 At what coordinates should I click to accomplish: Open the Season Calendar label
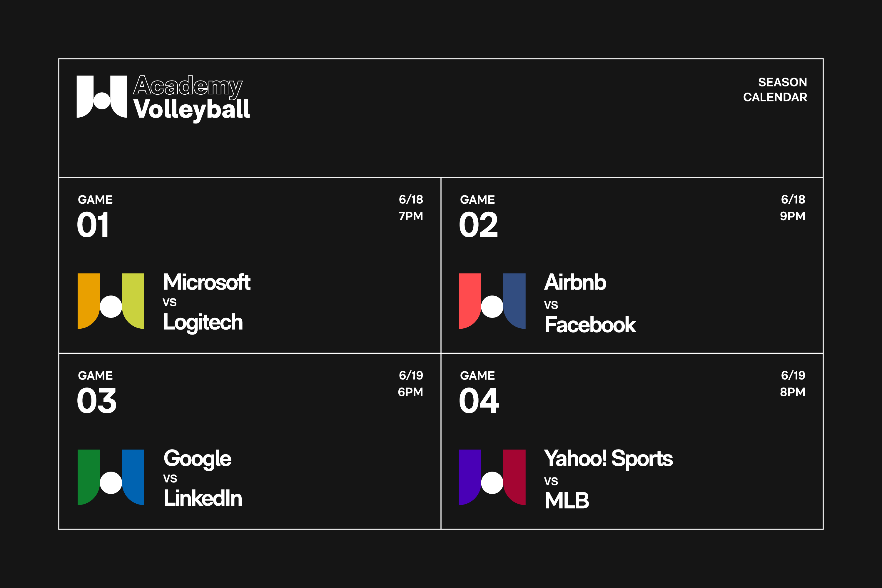coord(775,90)
